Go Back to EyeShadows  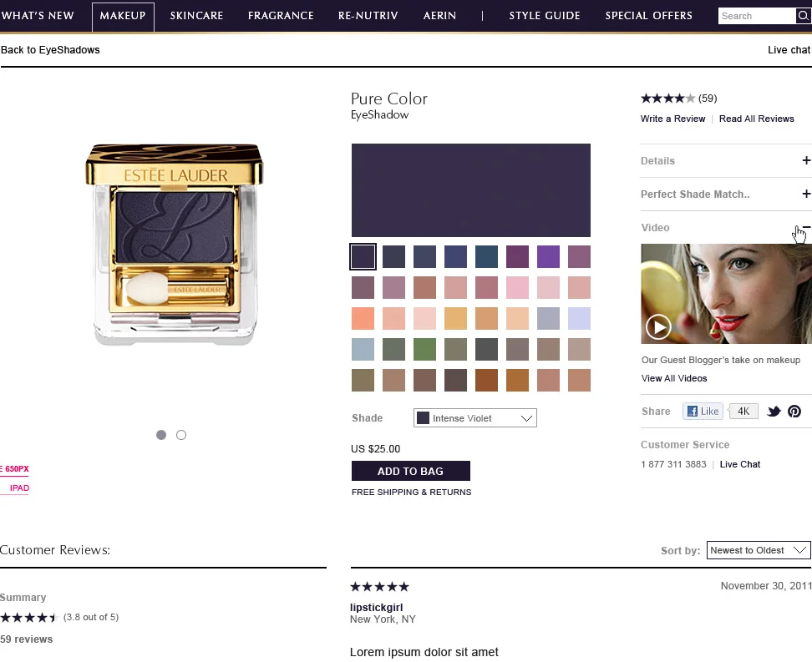click(x=50, y=50)
